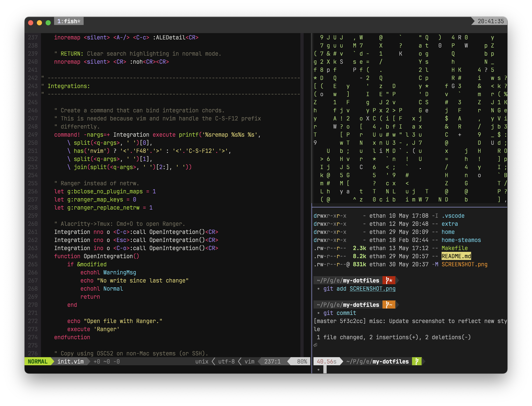The height and width of the screenshot is (406, 532).
Task: Click 'let g:ranger_map_keys = 0' line
Action: coord(95,200)
